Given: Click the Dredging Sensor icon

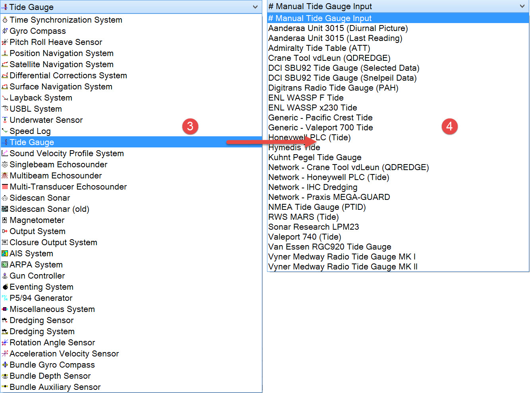Looking at the screenshot, I should [5, 320].
